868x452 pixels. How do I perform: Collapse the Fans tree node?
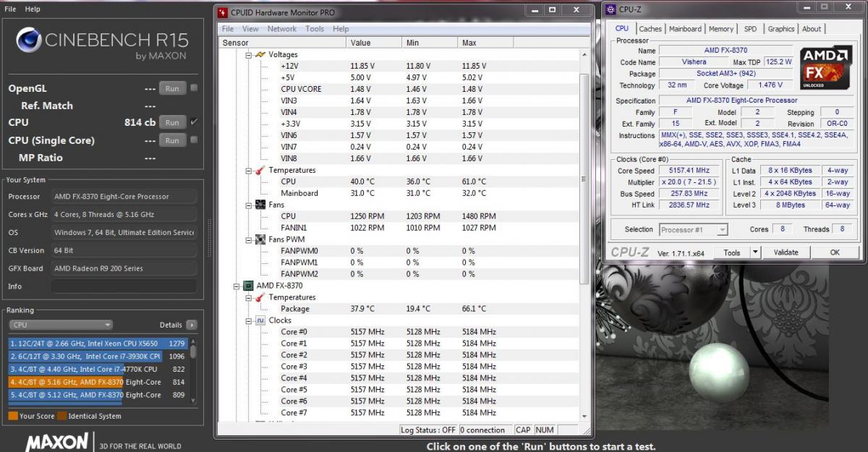click(x=248, y=205)
